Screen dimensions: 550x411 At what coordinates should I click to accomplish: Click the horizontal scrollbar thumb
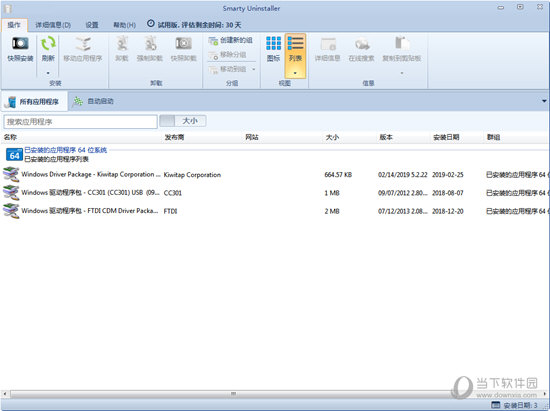tap(233, 394)
